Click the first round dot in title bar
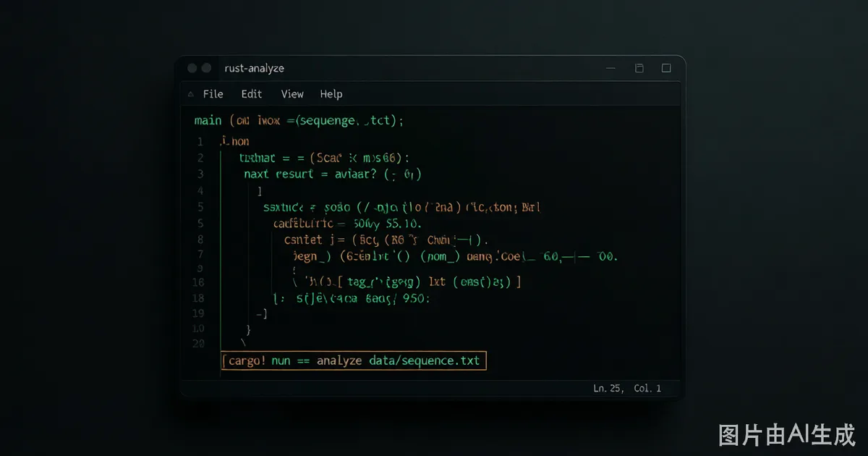Image resolution: width=868 pixels, height=456 pixels. click(192, 68)
